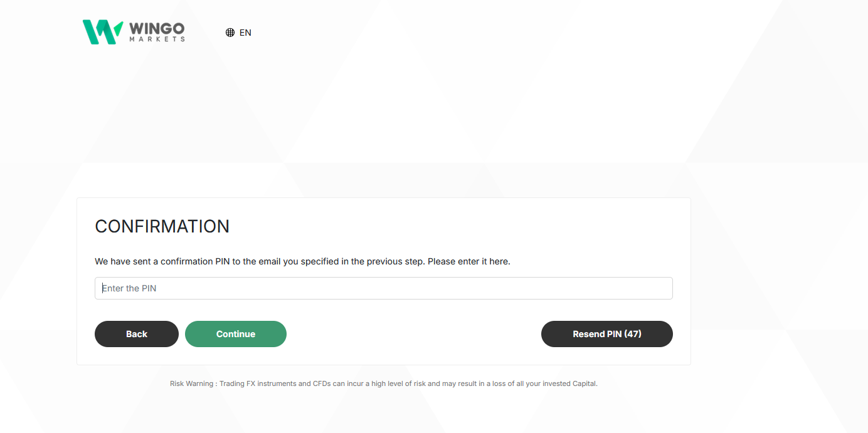Image resolution: width=868 pixels, height=433 pixels.
Task: Click the green Continue button
Action: 236,334
